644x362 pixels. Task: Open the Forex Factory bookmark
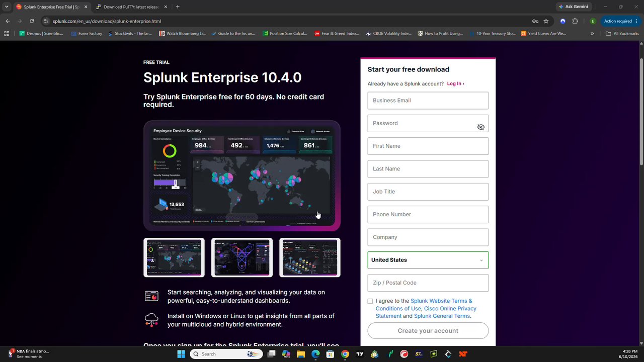[x=87, y=34]
